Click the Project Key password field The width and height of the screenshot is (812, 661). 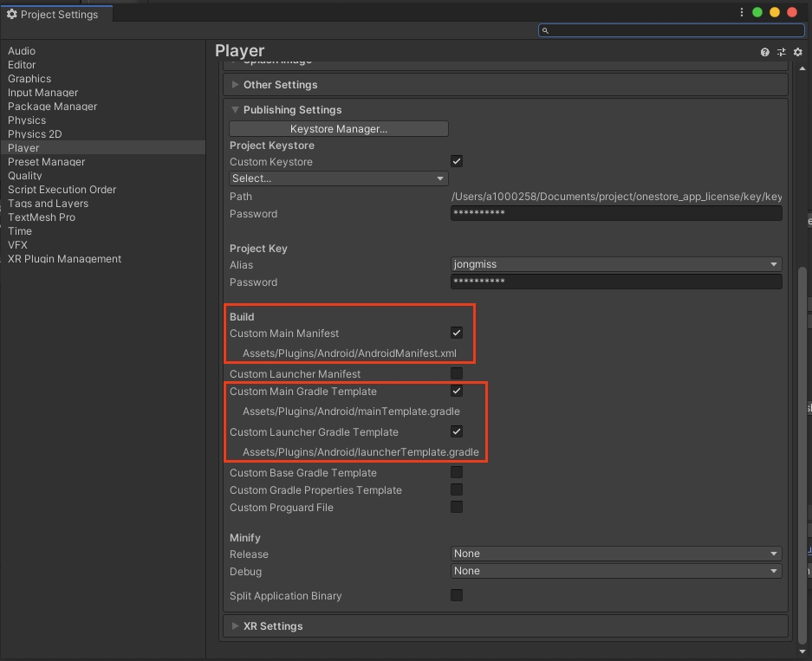[x=616, y=282]
